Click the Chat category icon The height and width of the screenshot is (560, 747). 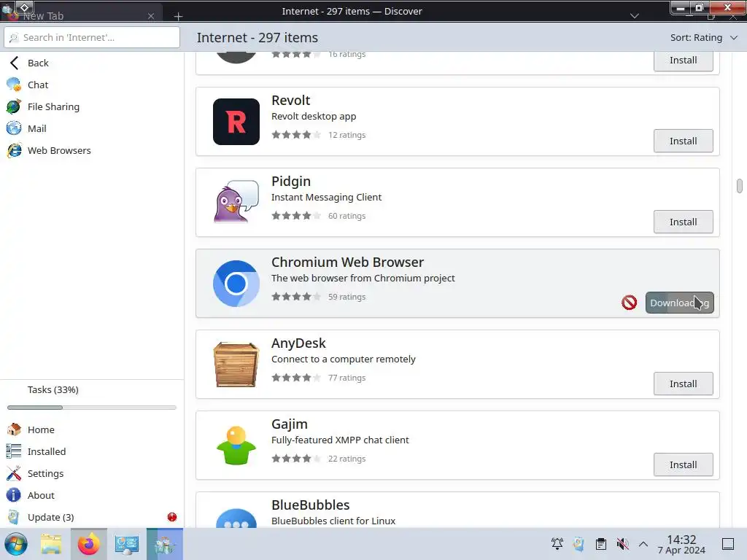14,85
